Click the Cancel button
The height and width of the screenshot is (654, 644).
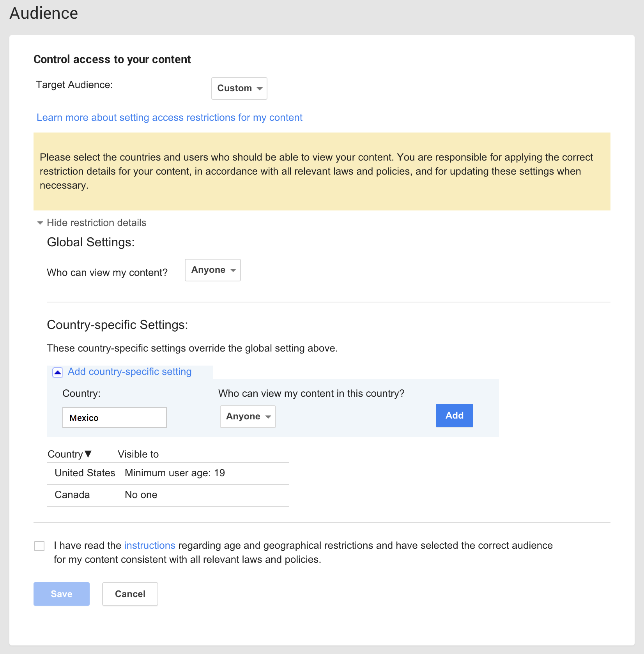(x=130, y=594)
